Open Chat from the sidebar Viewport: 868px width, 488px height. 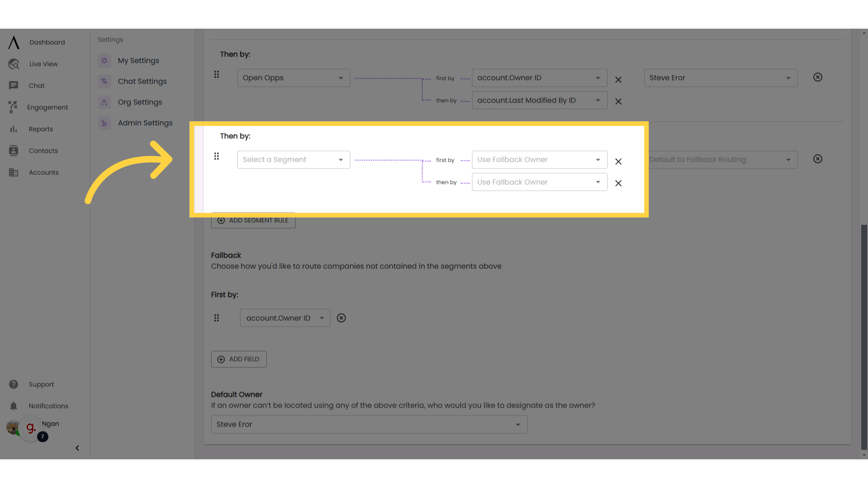click(36, 86)
